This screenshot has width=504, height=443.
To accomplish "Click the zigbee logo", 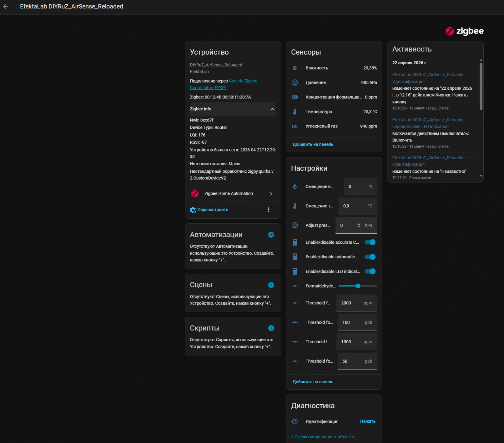I will pyautogui.click(x=464, y=31).
